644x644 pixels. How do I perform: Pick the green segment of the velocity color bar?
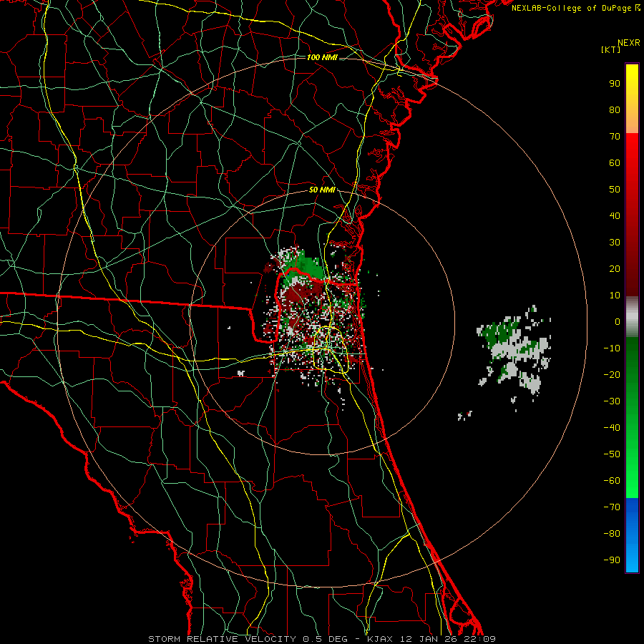632,418
